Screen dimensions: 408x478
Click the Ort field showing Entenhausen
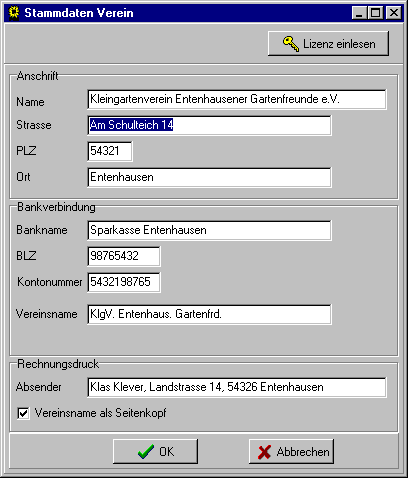click(209, 177)
